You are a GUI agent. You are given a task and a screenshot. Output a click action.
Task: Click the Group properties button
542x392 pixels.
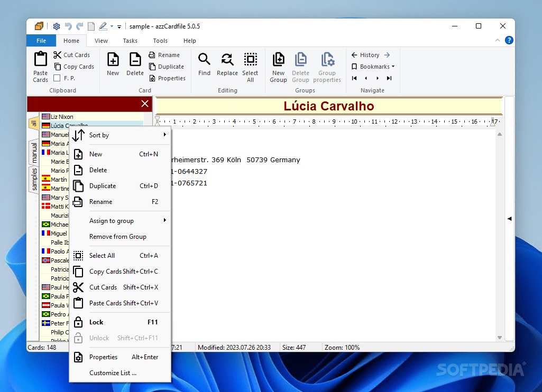327,66
